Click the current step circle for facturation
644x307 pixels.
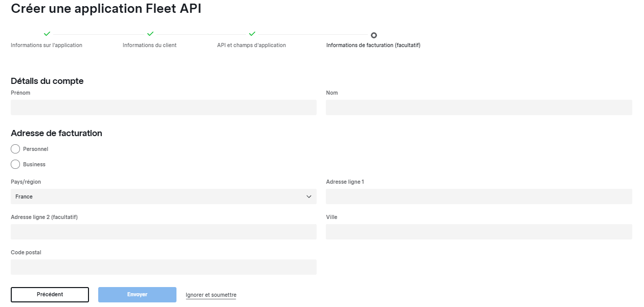point(374,35)
